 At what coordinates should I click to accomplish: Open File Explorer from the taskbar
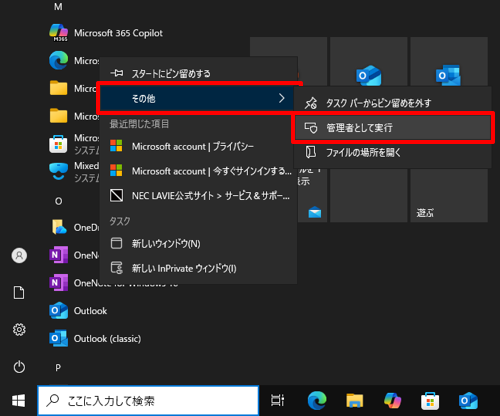click(355, 400)
